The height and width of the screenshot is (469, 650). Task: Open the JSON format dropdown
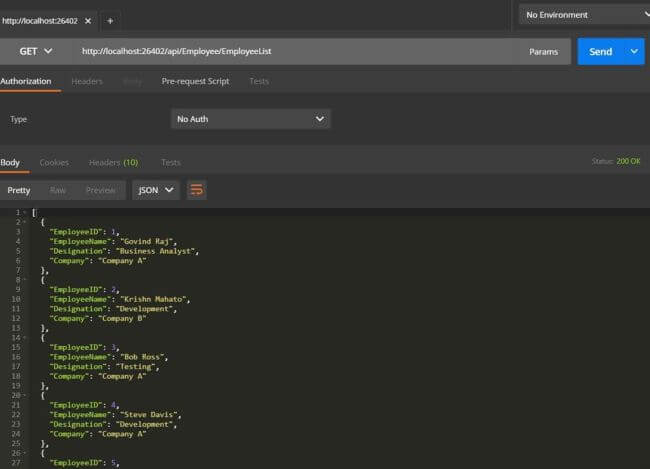156,190
